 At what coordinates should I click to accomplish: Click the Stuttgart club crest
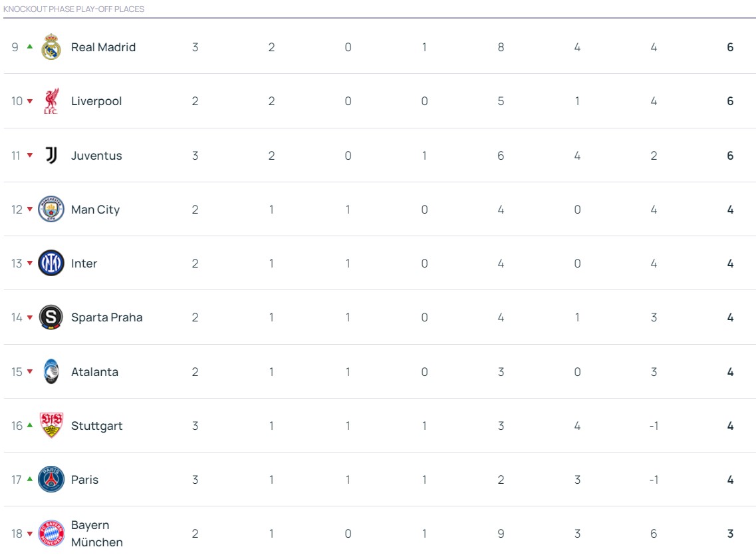tap(51, 426)
